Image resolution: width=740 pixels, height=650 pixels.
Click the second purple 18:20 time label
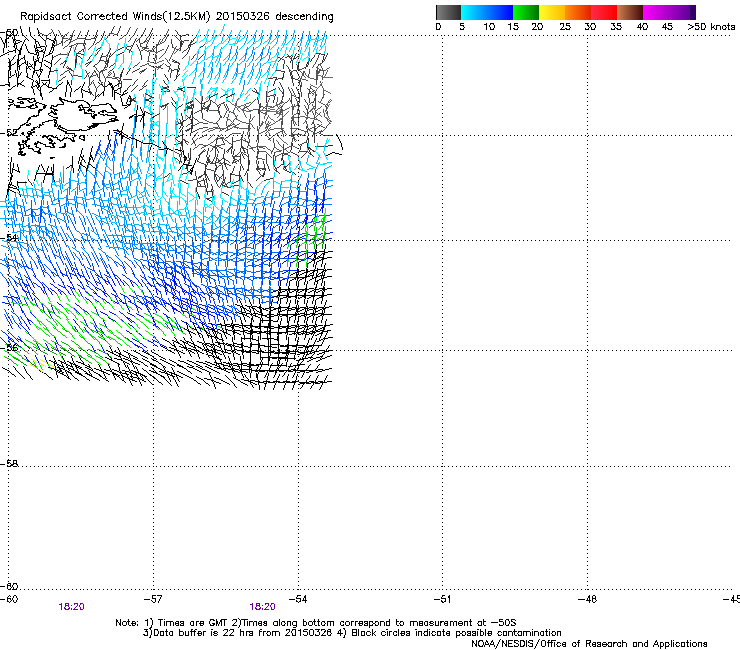[262, 607]
